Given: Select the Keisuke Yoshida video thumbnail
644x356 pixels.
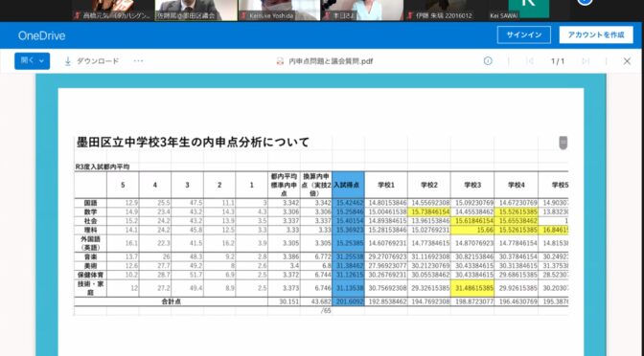Looking at the screenshot, I should (x=279, y=11).
